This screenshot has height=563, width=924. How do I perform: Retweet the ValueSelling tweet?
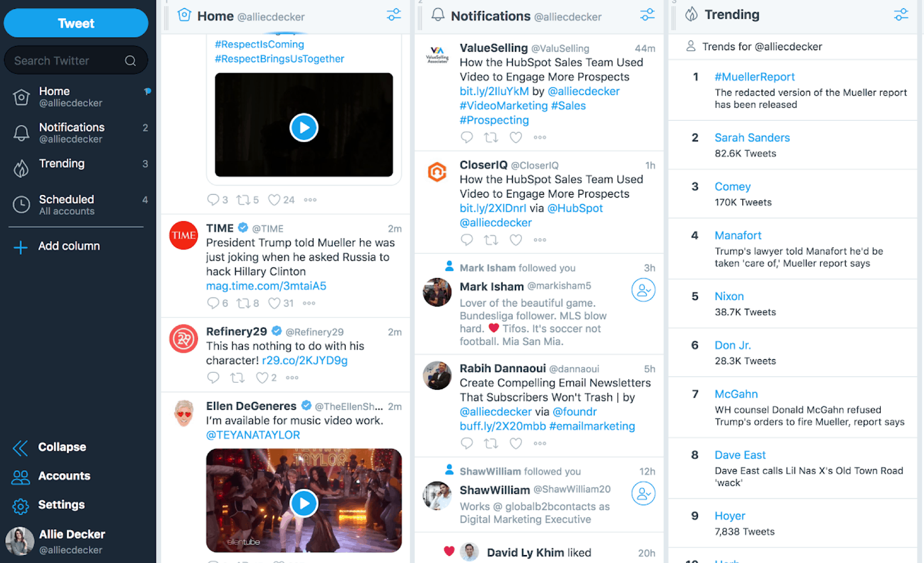coord(491,137)
